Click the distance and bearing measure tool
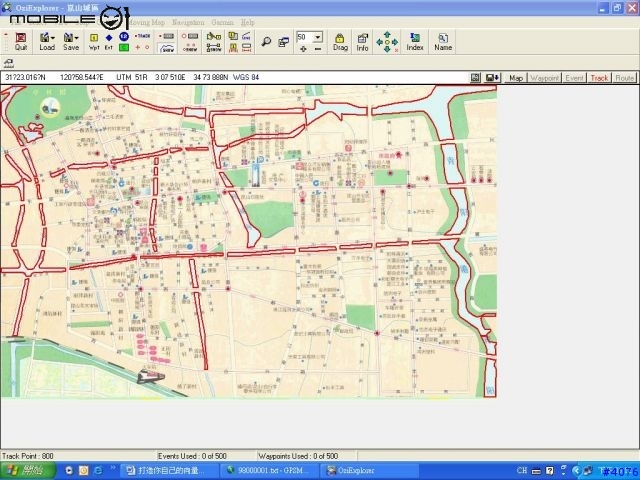The width and height of the screenshot is (640, 480). [x=213, y=36]
